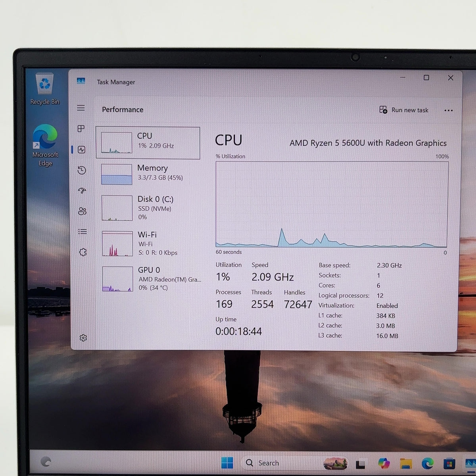Click the Up time value 0:00:18:44

point(239,331)
